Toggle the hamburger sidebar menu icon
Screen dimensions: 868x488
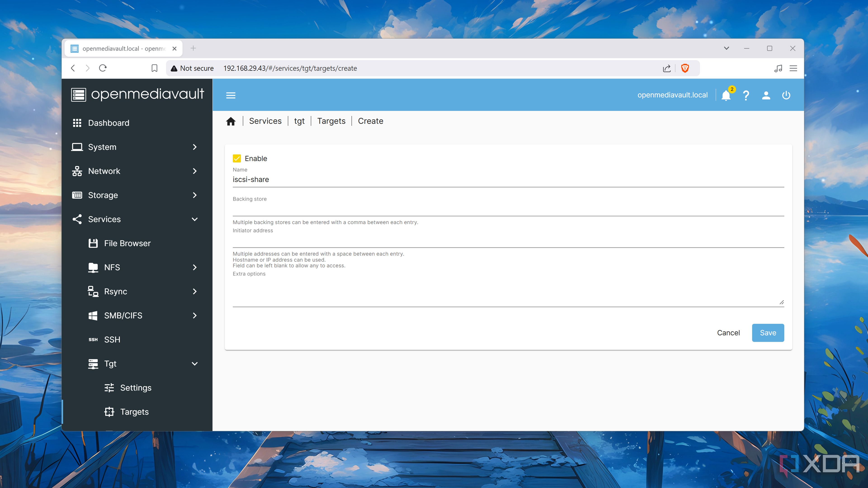click(231, 95)
